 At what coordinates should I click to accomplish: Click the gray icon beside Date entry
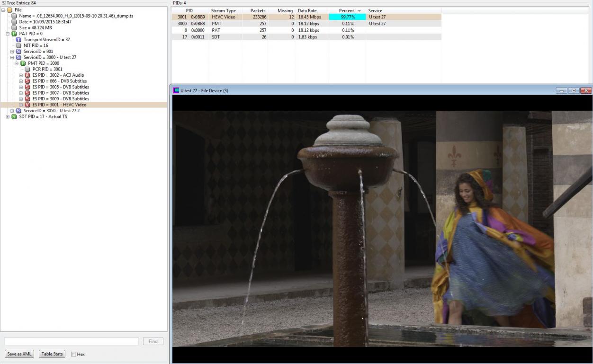(x=14, y=22)
